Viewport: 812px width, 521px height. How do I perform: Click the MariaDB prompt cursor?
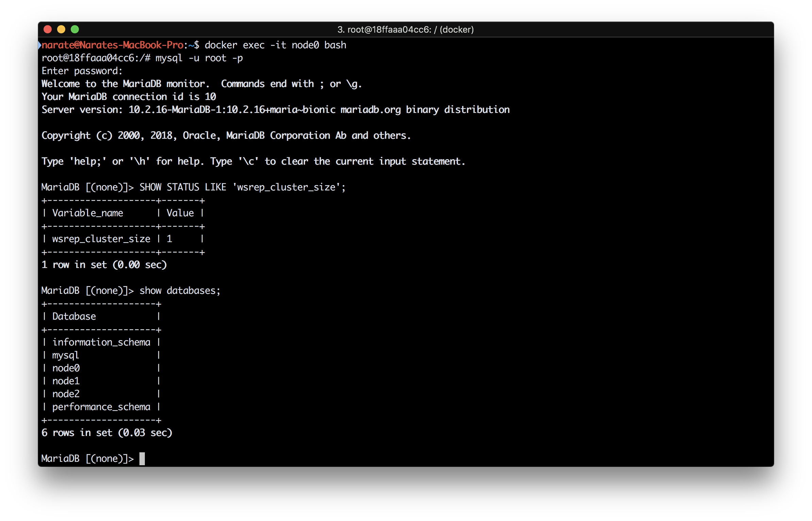(142, 458)
